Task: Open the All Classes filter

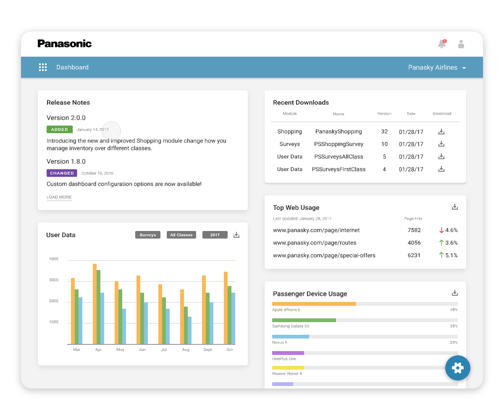Action: (181, 235)
